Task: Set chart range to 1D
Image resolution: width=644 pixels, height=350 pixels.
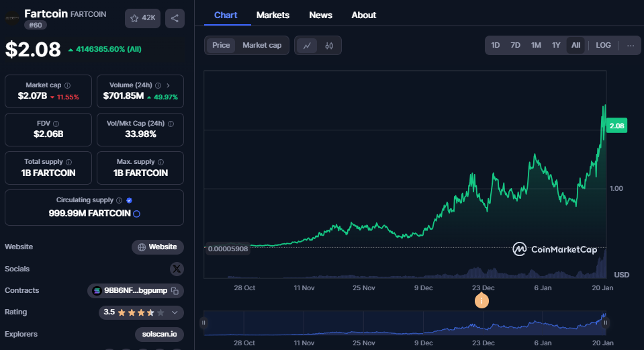Action: (496, 45)
